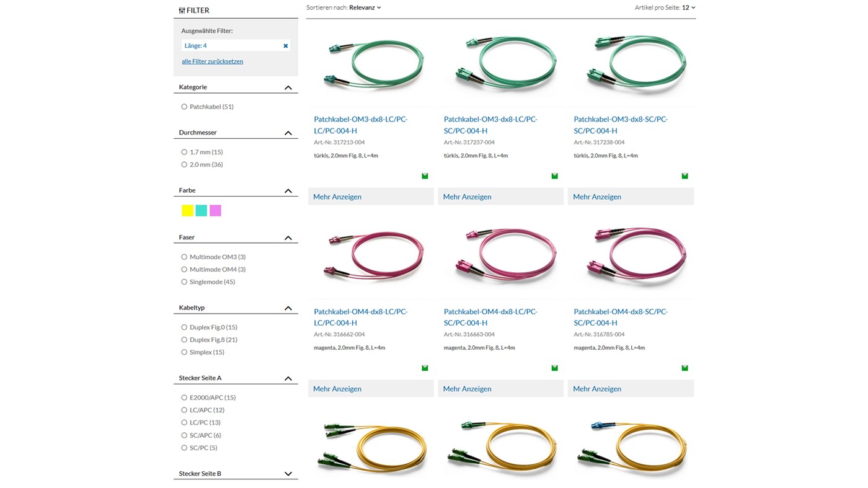
Task: Click green availability icon for Patchkabel-OM3-dx8-SC/PC-SC/PC-004-H
Action: click(x=684, y=176)
